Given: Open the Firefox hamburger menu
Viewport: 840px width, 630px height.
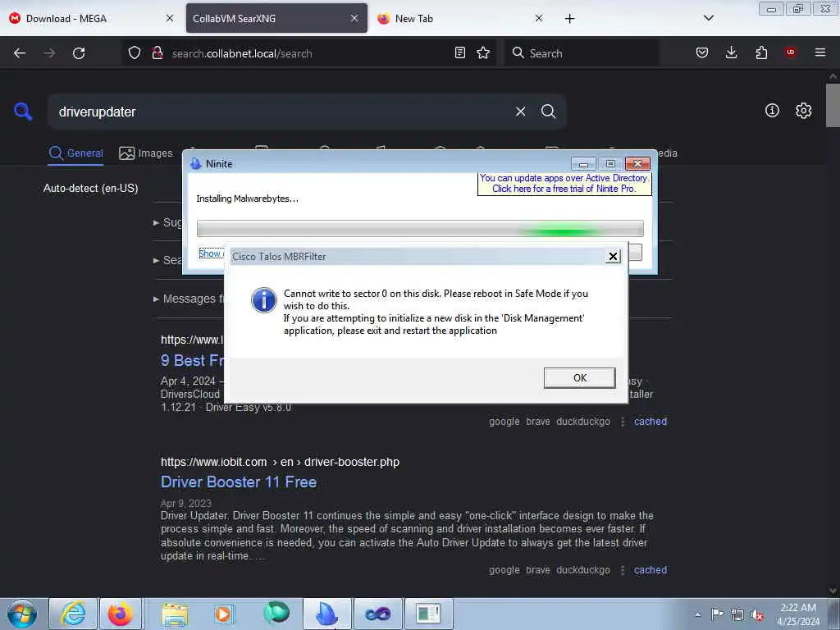Looking at the screenshot, I should (x=820, y=52).
